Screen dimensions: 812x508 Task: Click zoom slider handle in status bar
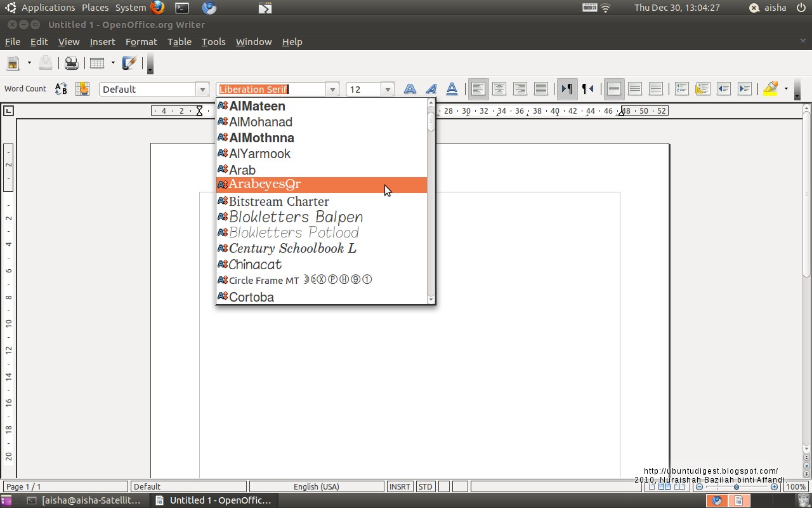click(x=737, y=487)
